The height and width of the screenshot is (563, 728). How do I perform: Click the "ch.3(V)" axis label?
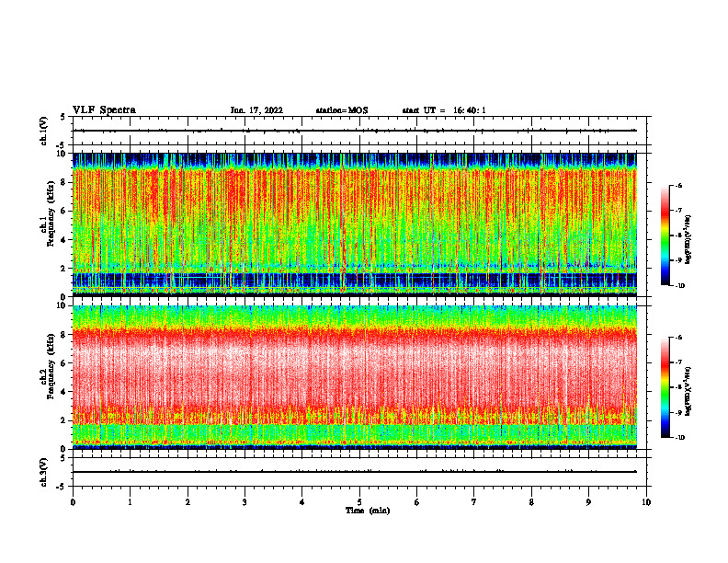44,472
